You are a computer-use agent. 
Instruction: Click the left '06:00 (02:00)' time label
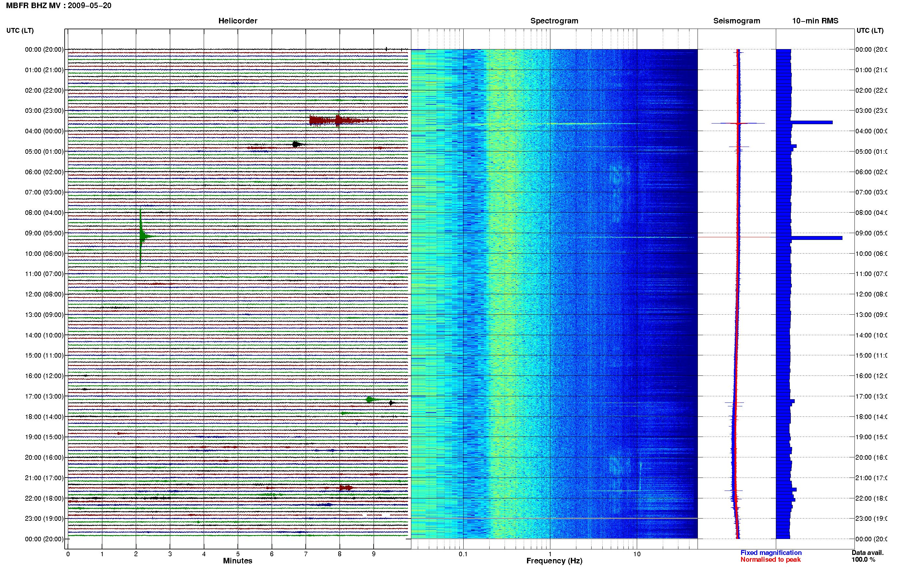pos(44,172)
